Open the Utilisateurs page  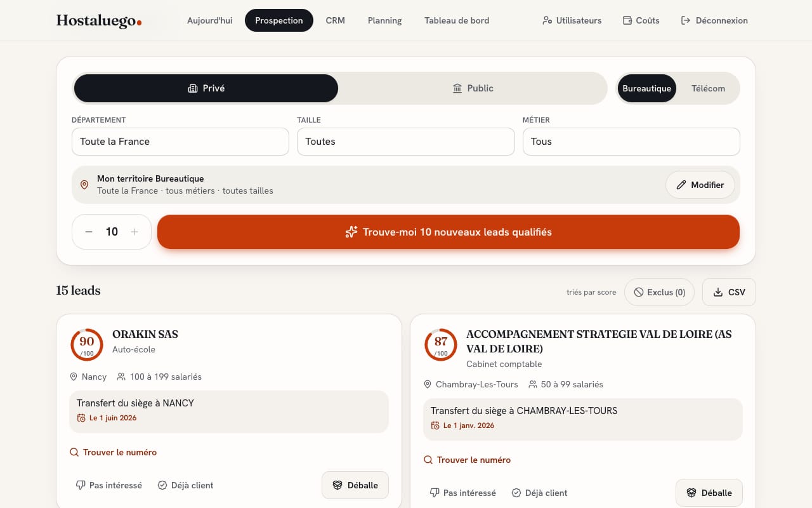[x=572, y=20]
